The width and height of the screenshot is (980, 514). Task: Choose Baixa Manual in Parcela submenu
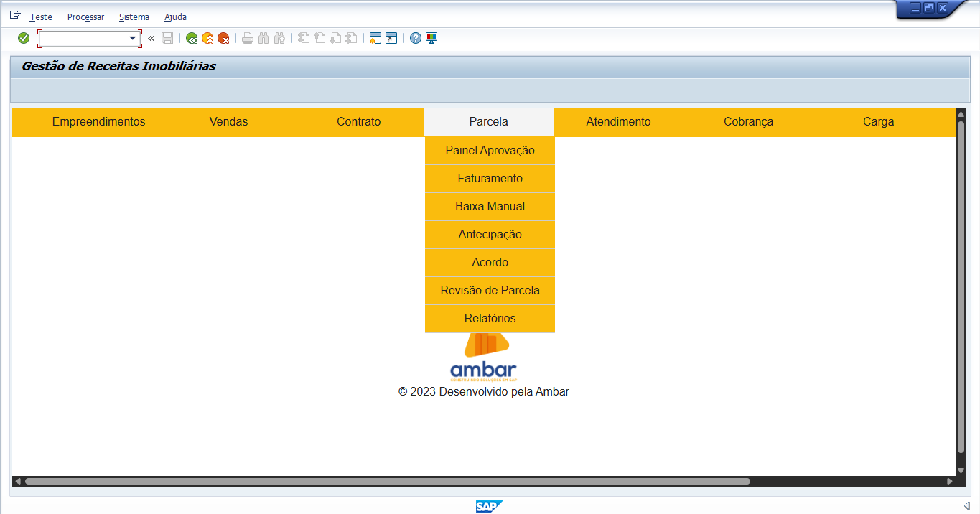click(490, 207)
